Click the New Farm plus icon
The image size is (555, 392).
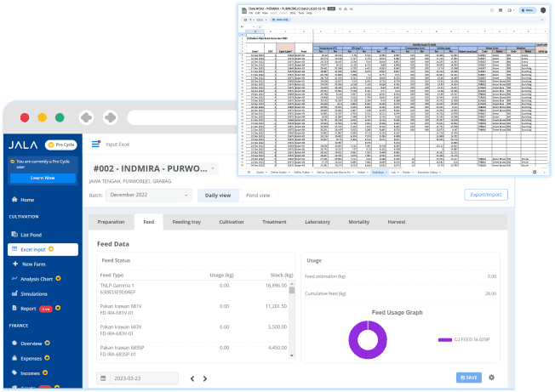click(x=14, y=264)
